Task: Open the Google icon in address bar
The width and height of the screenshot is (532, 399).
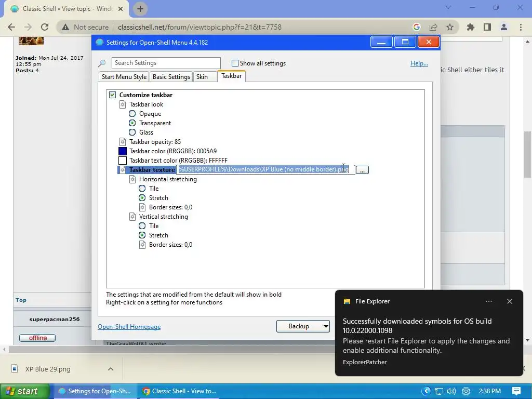Action: pyautogui.click(x=417, y=27)
